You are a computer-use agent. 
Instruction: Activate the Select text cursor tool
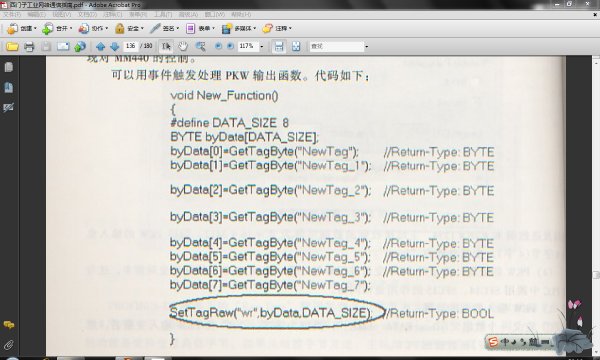pyautogui.click(x=166, y=47)
